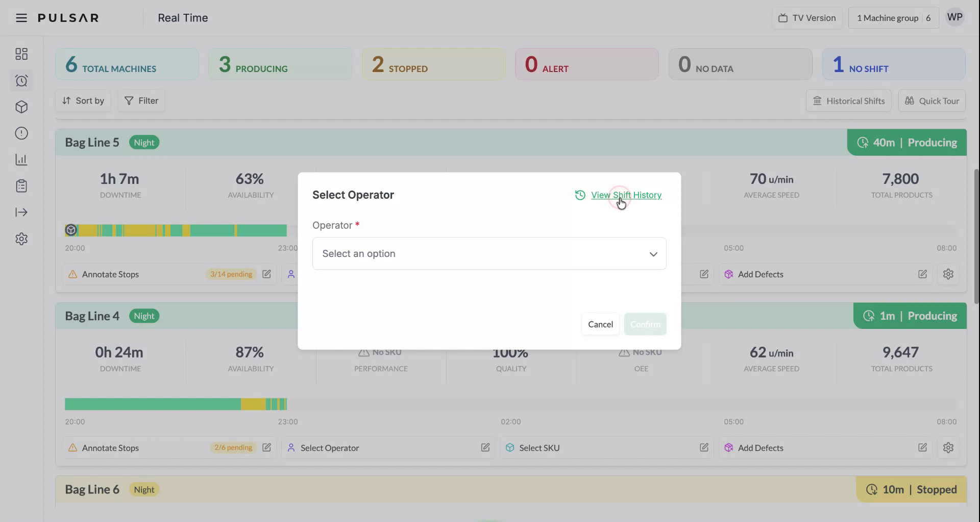The image size is (980, 522).
Task: Select the Real Time alarm clock icon
Action: [x=21, y=80]
